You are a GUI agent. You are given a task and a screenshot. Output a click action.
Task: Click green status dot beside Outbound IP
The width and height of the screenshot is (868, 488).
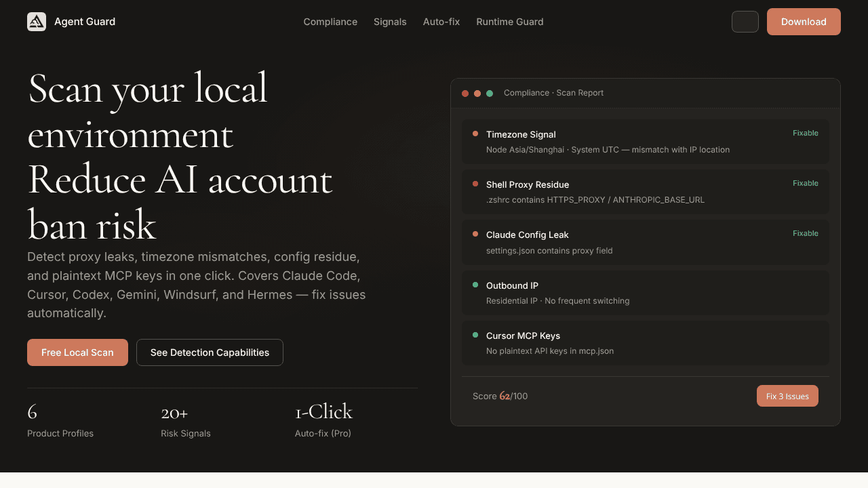tap(475, 285)
